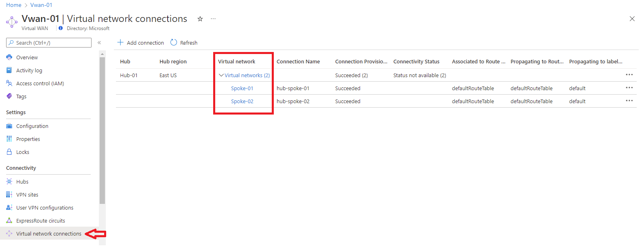The image size is (644, 251).
Task: Click the Virtual WAN resource icon beside title
Action: click(12, 22)
